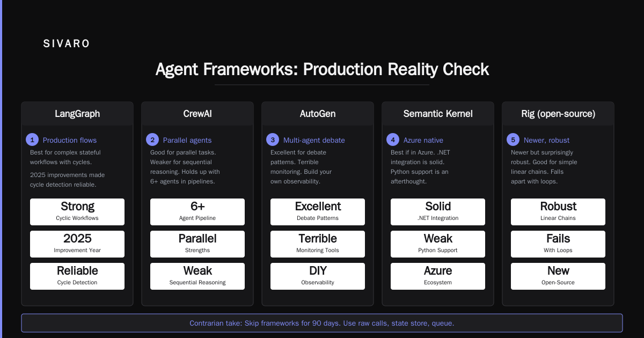Screen dimensions: 644x338
Task: Click the AutoGen 'Excellent for debate patterns' paragraph
Action: pos(302,167)
